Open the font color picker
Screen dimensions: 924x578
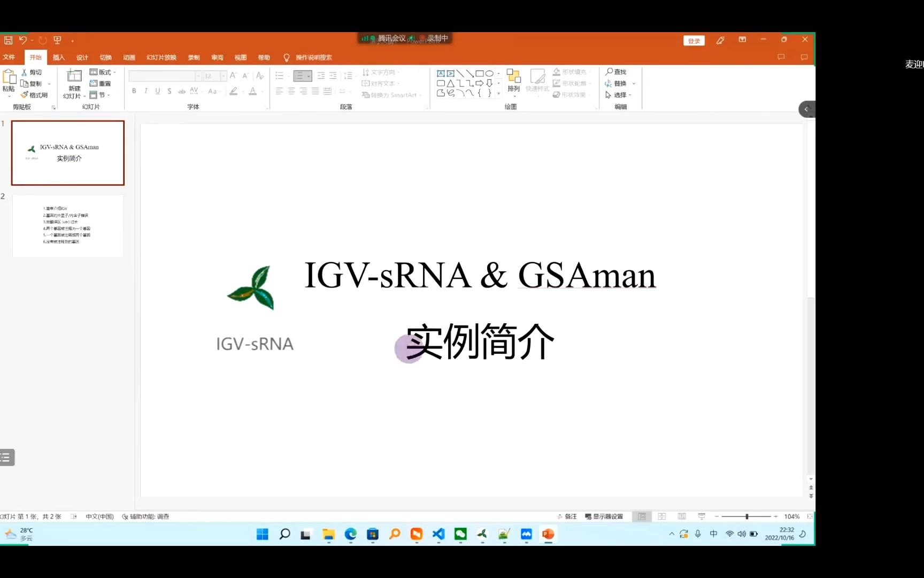click(253, 91)
